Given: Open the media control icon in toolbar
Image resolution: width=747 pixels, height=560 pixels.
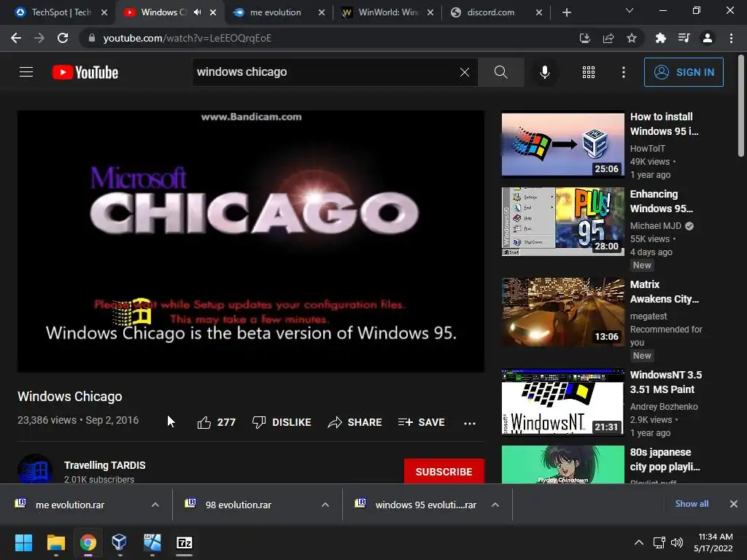Looking at the screenshot, I should (684, 38).
